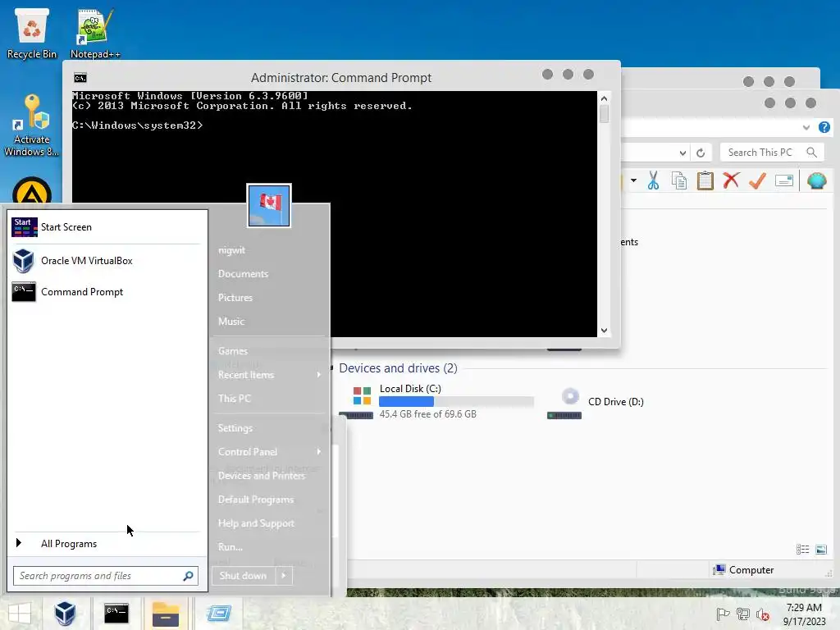Select the Activate Windows 8 desktop shortcut

click(x=32, y=126)
